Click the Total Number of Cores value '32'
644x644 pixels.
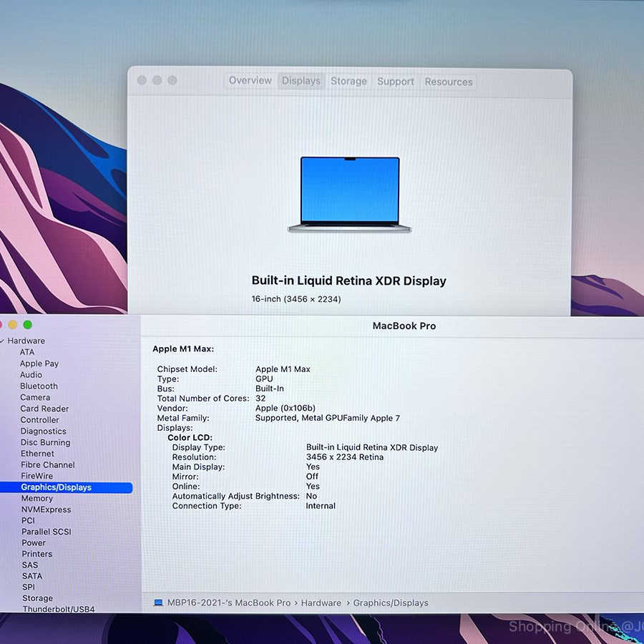click(x=260, y=399)
